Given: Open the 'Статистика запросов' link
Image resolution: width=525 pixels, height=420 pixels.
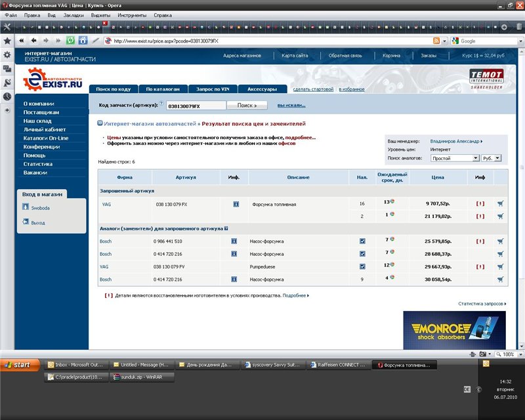Looking at the screenshot, I should click(482, 304).
